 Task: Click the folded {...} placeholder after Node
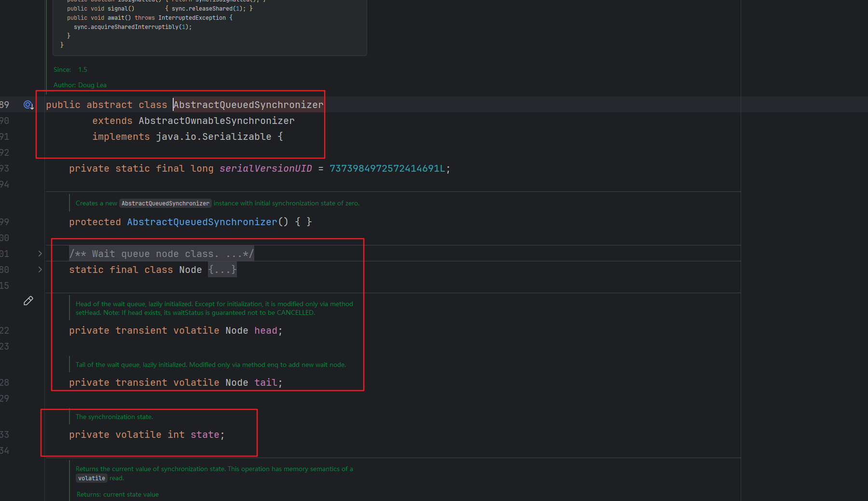[222, 270]
